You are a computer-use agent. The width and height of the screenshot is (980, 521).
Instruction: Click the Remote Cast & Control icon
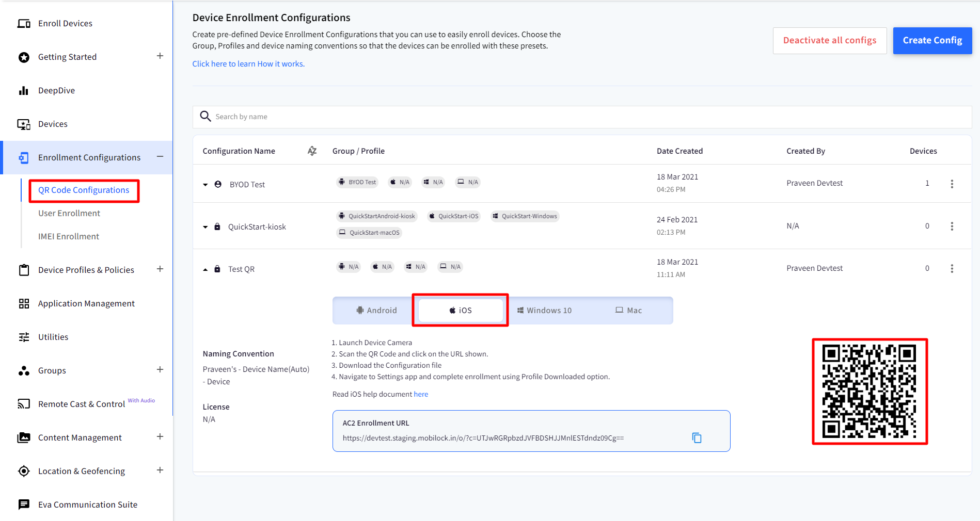tap(24, 404)
